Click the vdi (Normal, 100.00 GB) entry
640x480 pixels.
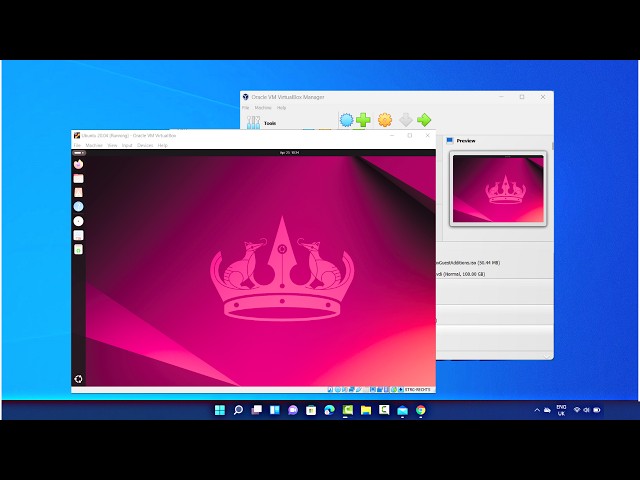[460, 274]
